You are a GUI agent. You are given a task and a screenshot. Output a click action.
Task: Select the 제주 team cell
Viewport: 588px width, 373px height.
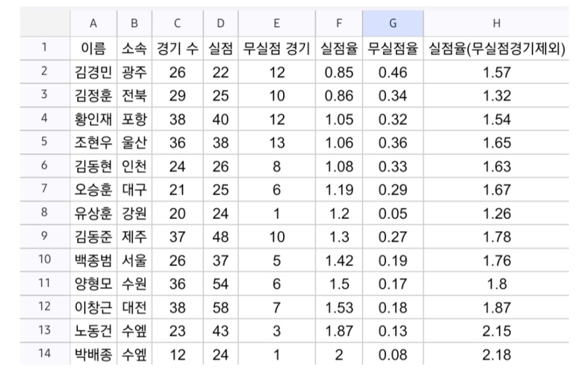click(x=134, y=237)
